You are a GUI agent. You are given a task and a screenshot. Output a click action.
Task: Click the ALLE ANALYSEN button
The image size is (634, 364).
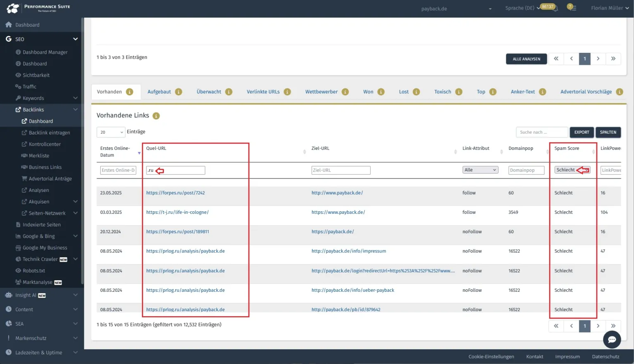526,59
